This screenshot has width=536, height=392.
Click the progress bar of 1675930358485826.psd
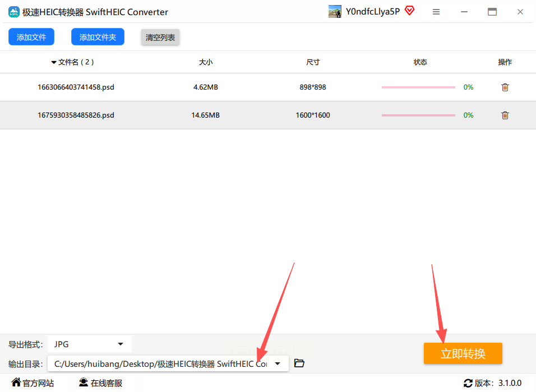[x=418, y=115]
